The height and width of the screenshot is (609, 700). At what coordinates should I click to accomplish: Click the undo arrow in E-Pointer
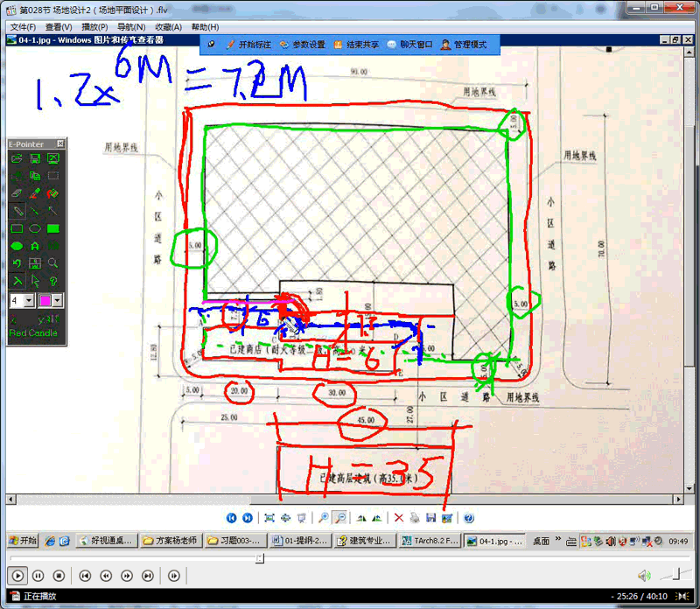pyautogui.click(x=17, y=263)
